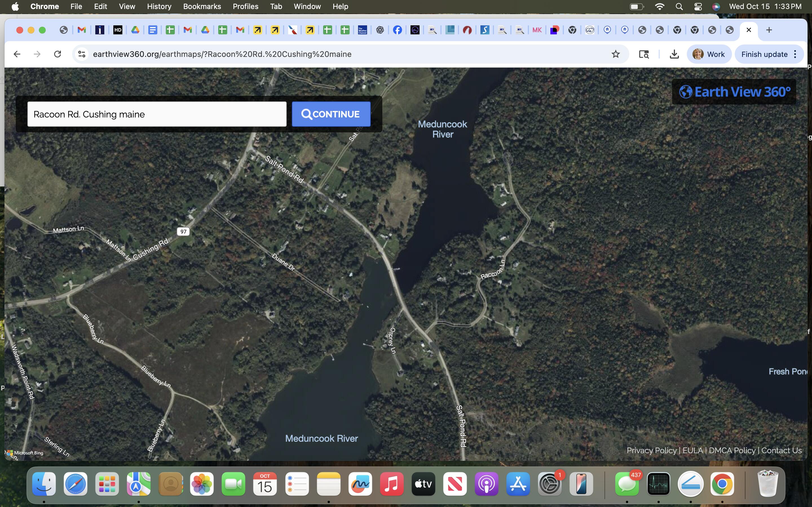Image resolution: width=812 pixels, height=507 pixels.
Task: Click the CONTINUE search button
Action: 331,114
